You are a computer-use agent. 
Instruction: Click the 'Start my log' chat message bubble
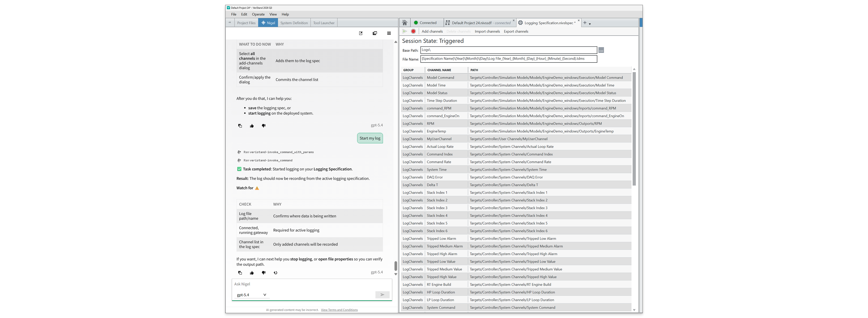(370, 138)
